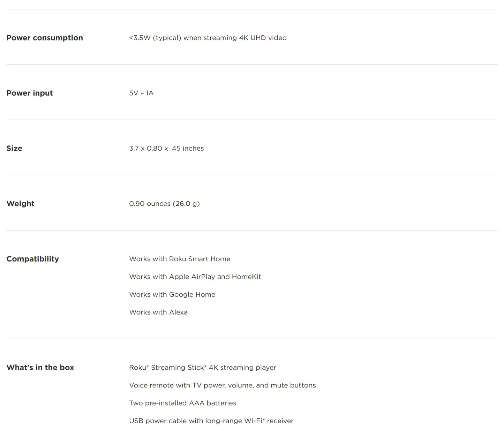Image resolution: width=504 pixels, height=431 pixels.
Task: Click the '3.7 x 0.80 x .45 inches' dimensions
Action: 166,148
